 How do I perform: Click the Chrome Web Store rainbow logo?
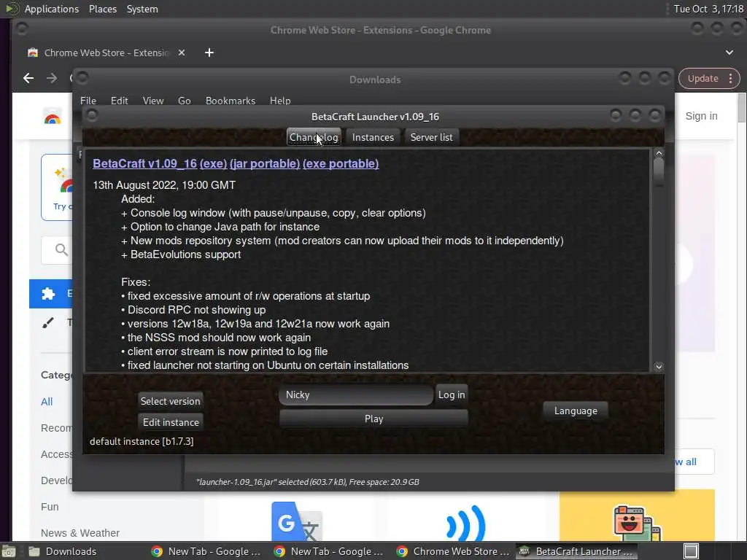(x=53, y=116)
